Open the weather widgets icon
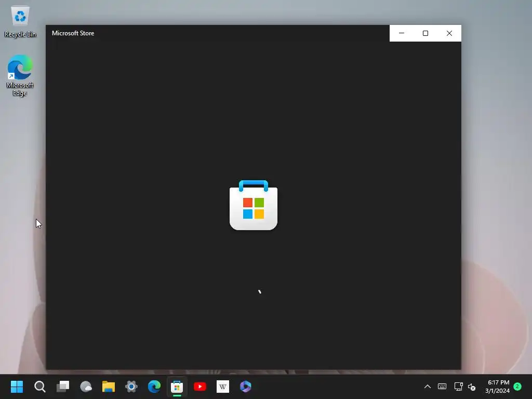Screen dimensions: 532x399 point(86,387)
